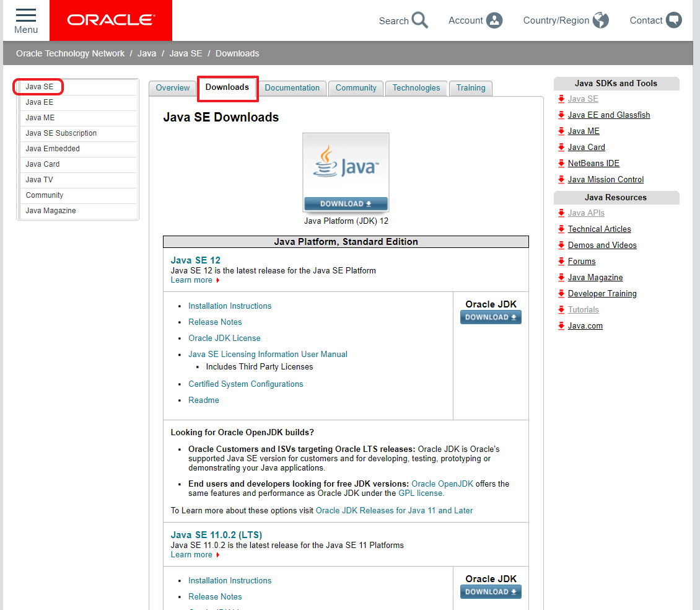
Task: Click the Search magnifier icon
Action: pyautogui.click(x=419, y=20)
